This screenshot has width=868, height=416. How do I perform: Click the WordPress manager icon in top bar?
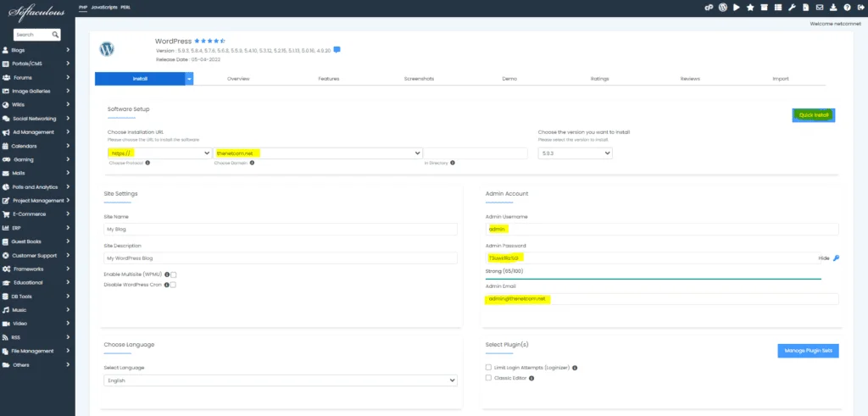pyautogui.click(x=722, y=8)
